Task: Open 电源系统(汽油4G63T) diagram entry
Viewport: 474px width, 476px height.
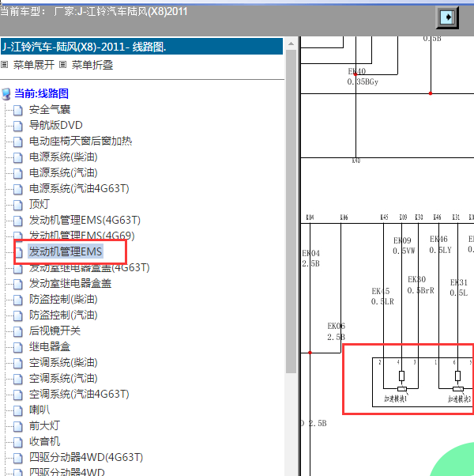Action: pyautogui.click(x=79, y=188)
